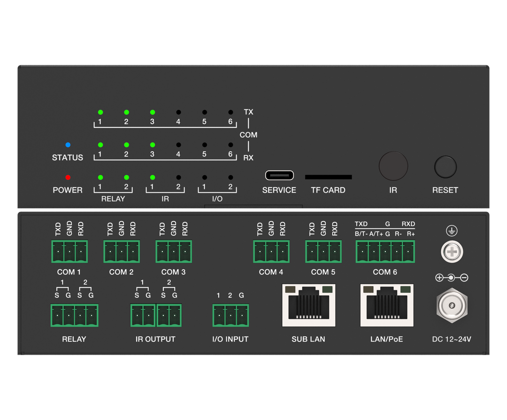Select the COM 6 five-pin terminal block
The image size is (507, 420).
click(385, 251)
